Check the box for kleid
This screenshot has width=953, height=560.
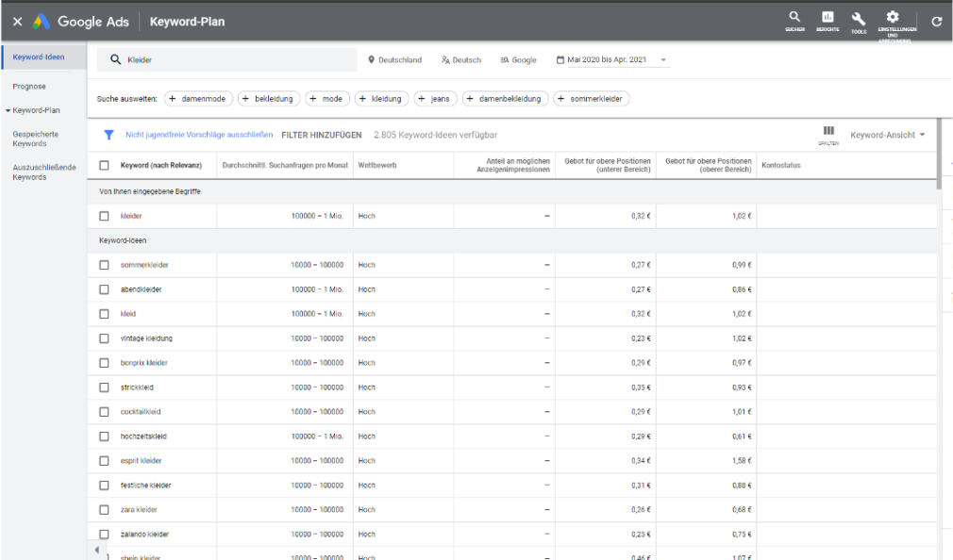(104, 314)
